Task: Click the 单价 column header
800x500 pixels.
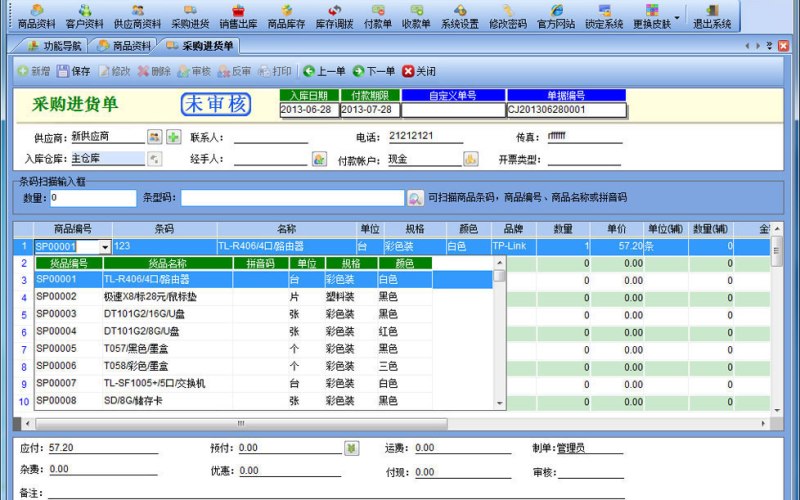Action: pyautogui.click(x=616, y=229)
